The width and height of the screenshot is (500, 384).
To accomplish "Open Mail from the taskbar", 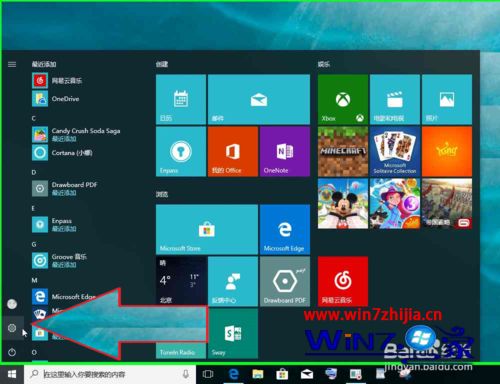I will click(307, 374).
